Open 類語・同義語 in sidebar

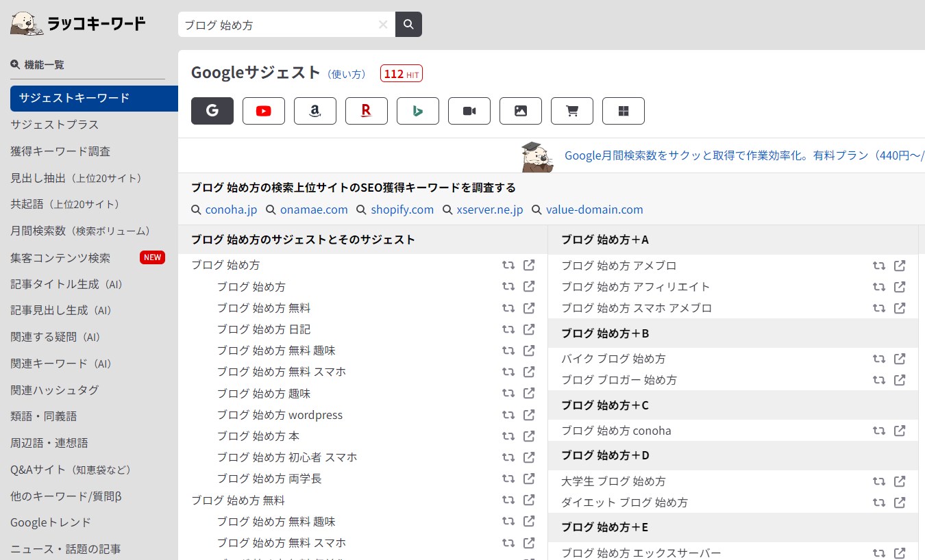[44, 416]
